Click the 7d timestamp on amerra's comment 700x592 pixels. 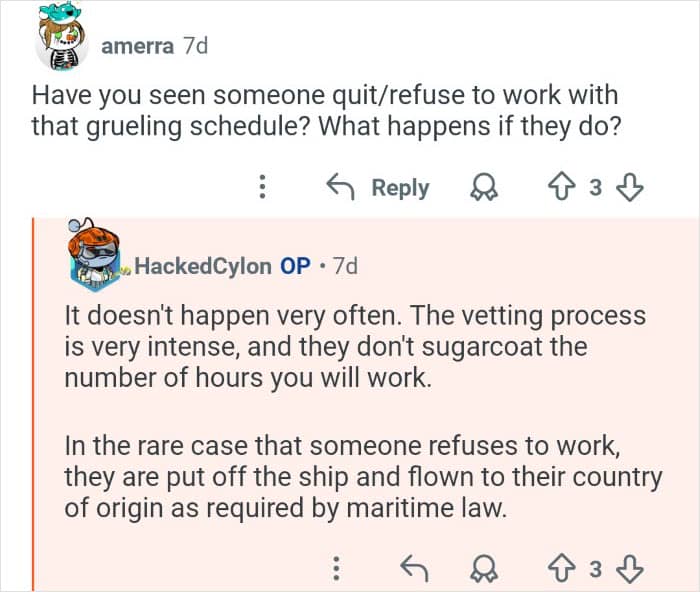[x=194, y=46]
